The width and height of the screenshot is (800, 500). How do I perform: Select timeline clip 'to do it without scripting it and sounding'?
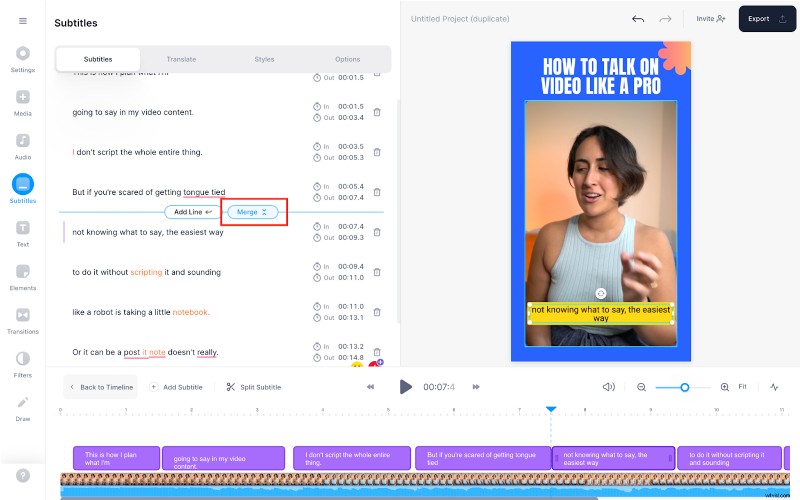(730, 458)
